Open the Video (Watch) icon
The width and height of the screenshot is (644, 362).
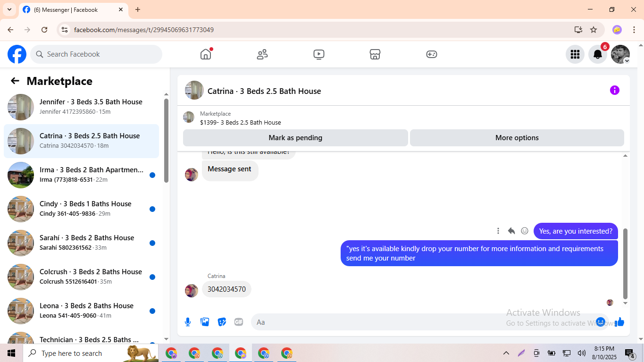(318, 54)
